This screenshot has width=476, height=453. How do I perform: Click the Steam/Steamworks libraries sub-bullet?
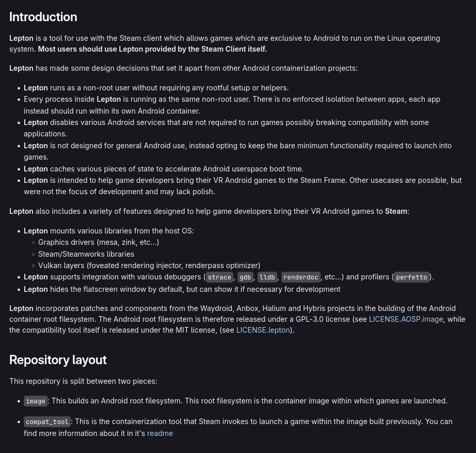coord(86,254)
